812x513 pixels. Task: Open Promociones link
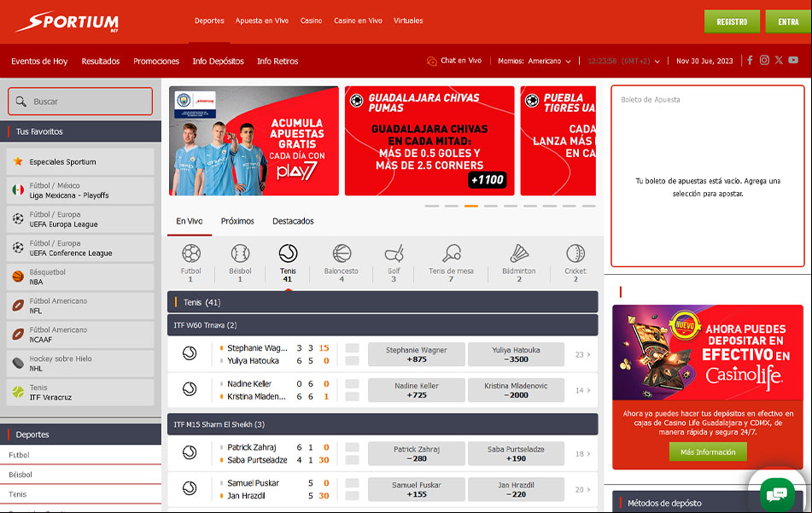point(156,61)
